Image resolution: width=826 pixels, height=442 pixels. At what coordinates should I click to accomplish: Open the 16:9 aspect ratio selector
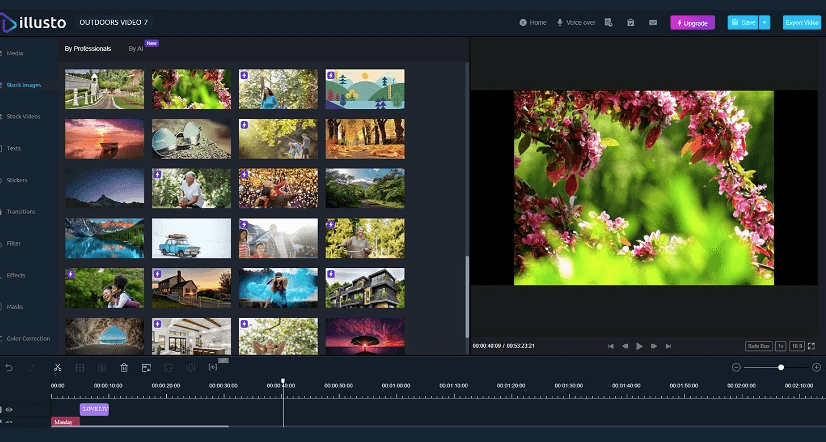[796, 346]
